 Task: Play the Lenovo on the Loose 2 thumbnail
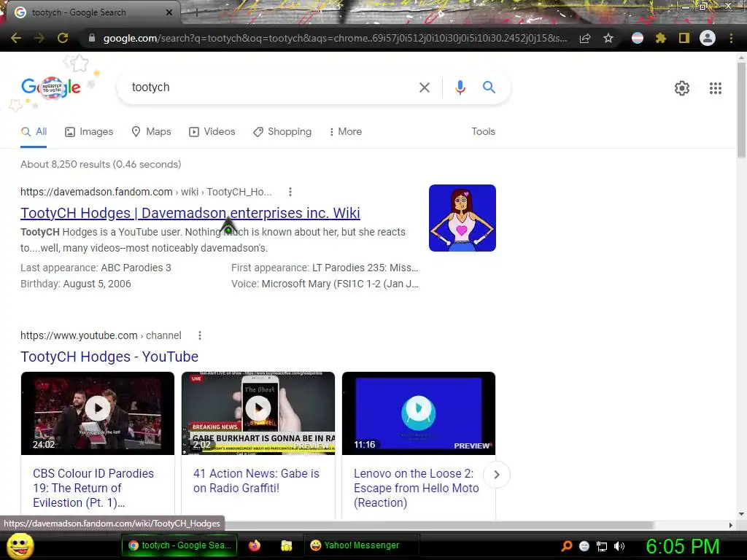[419, 413]
